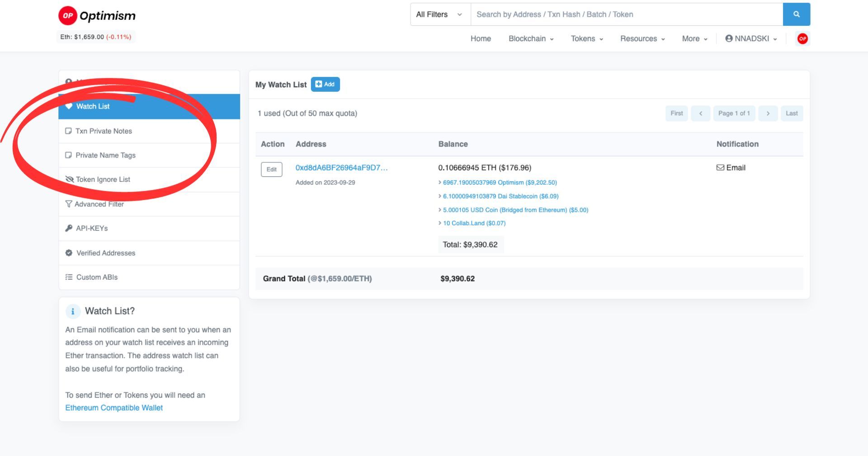Screen dimensions: 868x456
Task: Open Txn Private Notes in sidebar
Action: coord(149,131)
